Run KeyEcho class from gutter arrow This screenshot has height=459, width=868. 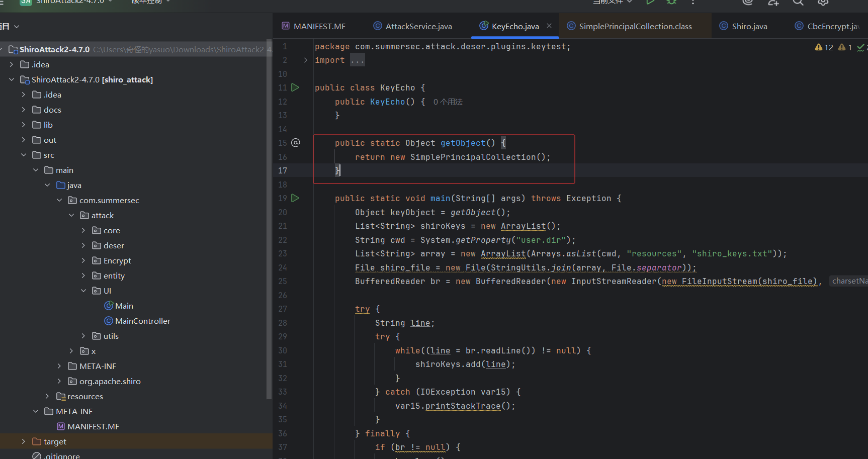click(295, 87)
